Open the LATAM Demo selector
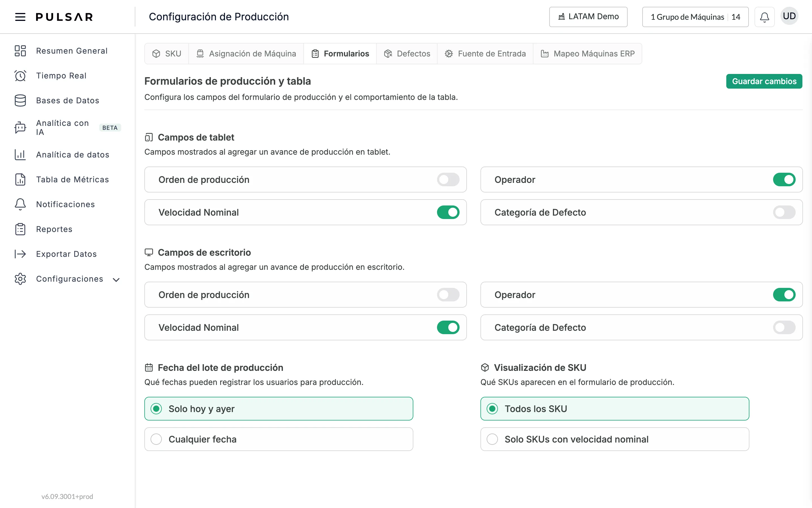Screen dimensions: 812x508 click(588, 17)
